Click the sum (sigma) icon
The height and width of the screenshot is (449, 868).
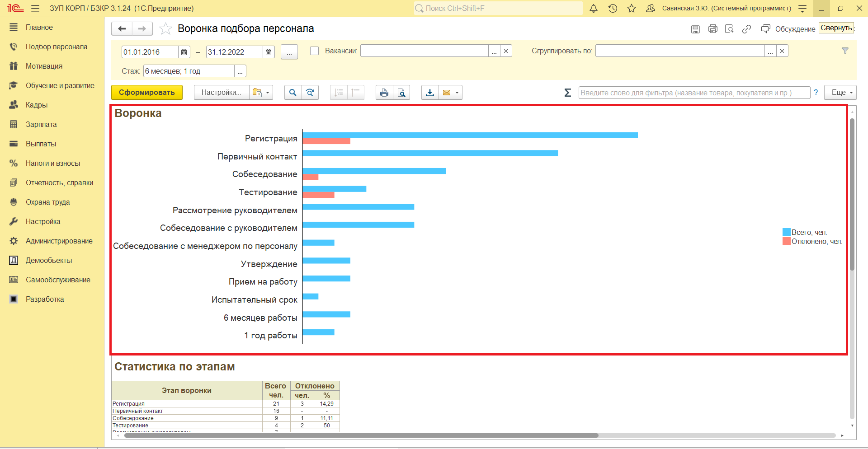568,93
